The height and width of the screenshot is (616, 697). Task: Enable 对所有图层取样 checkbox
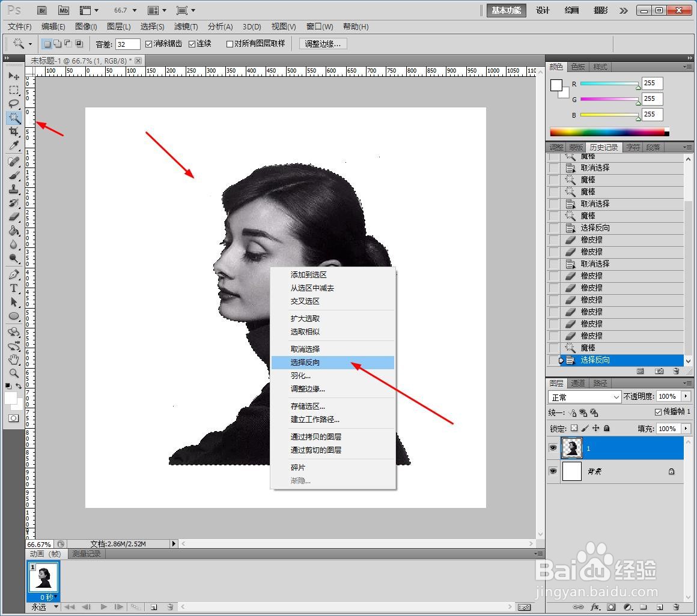click(230, 44)
